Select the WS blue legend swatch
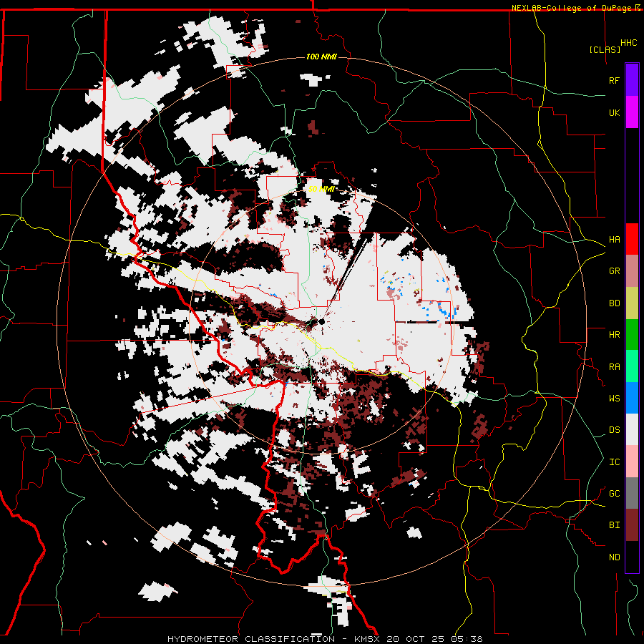This screenshot has height=644, width=644. click(x=632, y=398)
